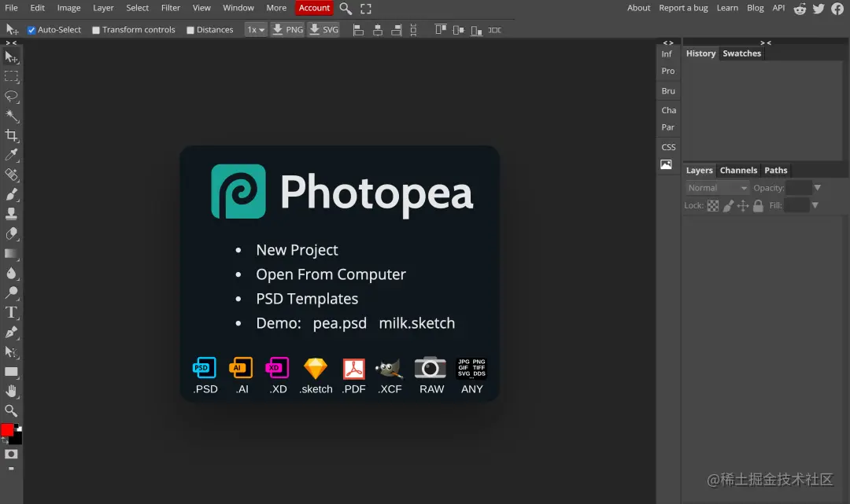Select the Dodge tool
The width and height of the screenshot is (850, 504).
(11, 292)
